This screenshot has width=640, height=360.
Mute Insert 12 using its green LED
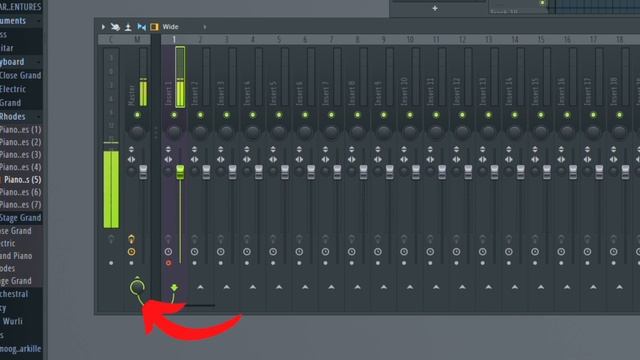[x=462, y=115]
